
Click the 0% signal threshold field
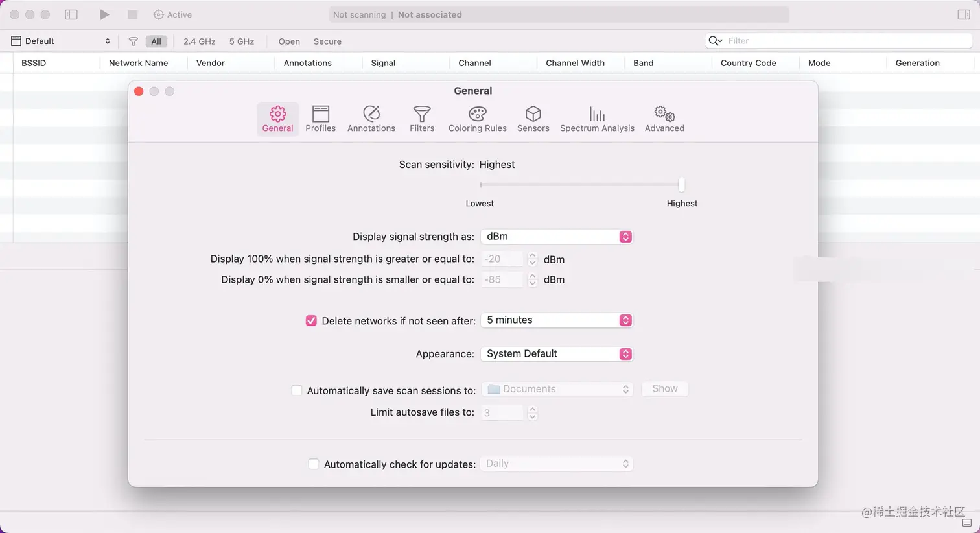[502, 279]
